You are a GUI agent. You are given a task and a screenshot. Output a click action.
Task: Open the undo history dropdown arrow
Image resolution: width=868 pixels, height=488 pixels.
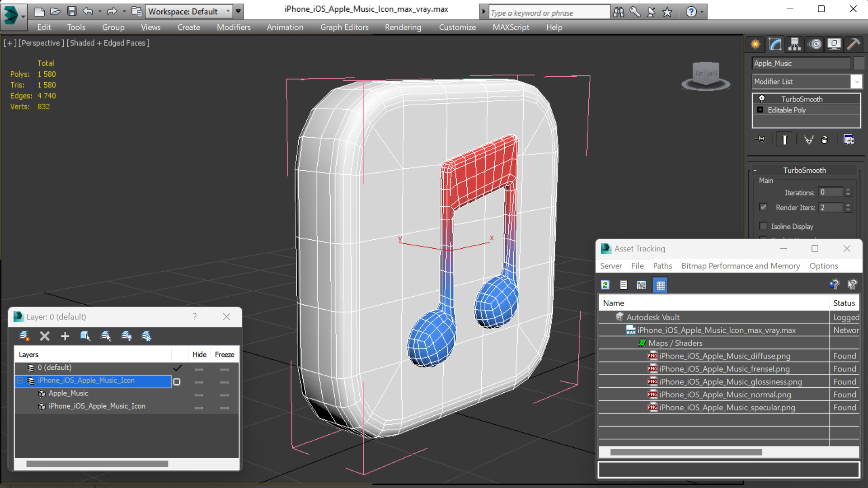[99, 11]
